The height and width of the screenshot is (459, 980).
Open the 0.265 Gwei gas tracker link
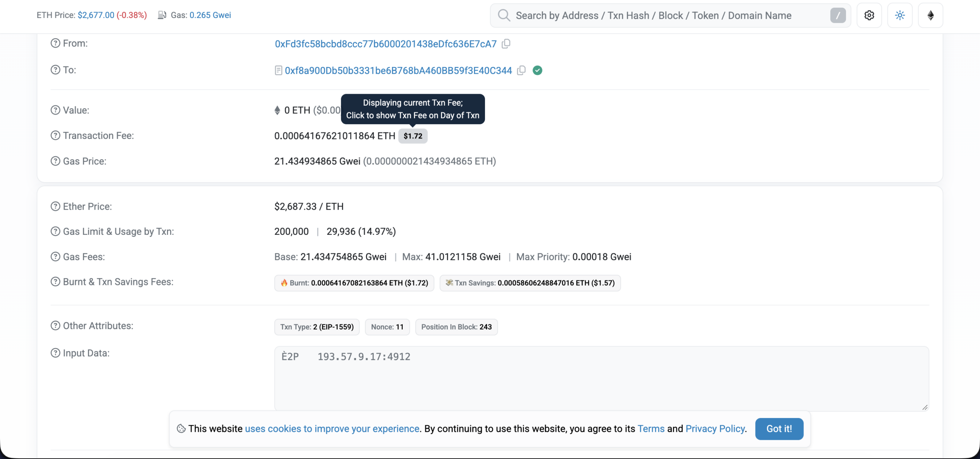(210, 15)
